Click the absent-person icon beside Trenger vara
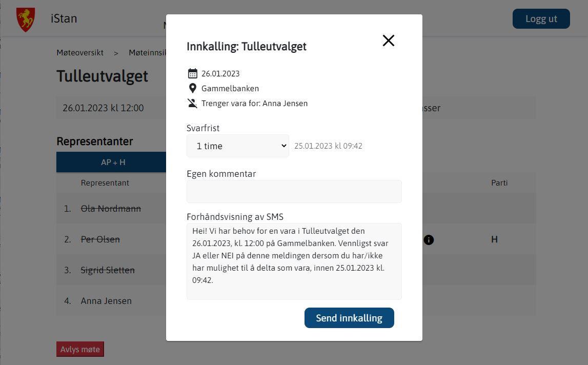The height and width of the screenshot is (365, 588). point(192,103)
